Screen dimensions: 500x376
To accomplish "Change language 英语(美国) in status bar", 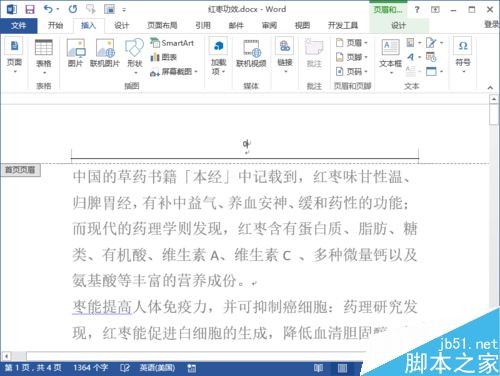I will click(x=157, y=368).
